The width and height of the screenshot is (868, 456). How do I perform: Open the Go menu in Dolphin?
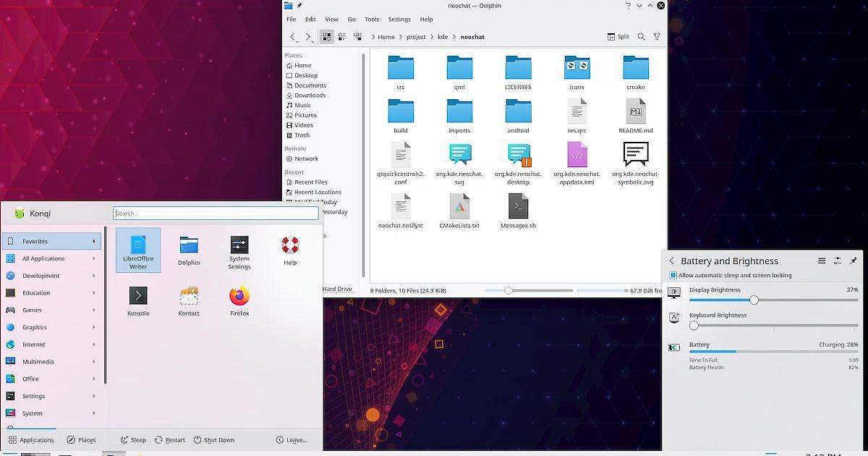pos(352,20)
